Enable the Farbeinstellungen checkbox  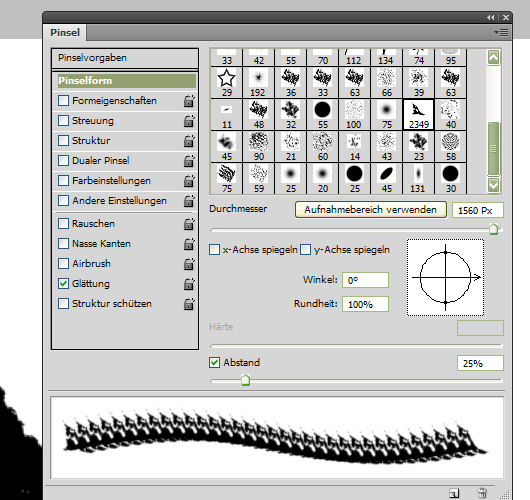pos(63,181)
